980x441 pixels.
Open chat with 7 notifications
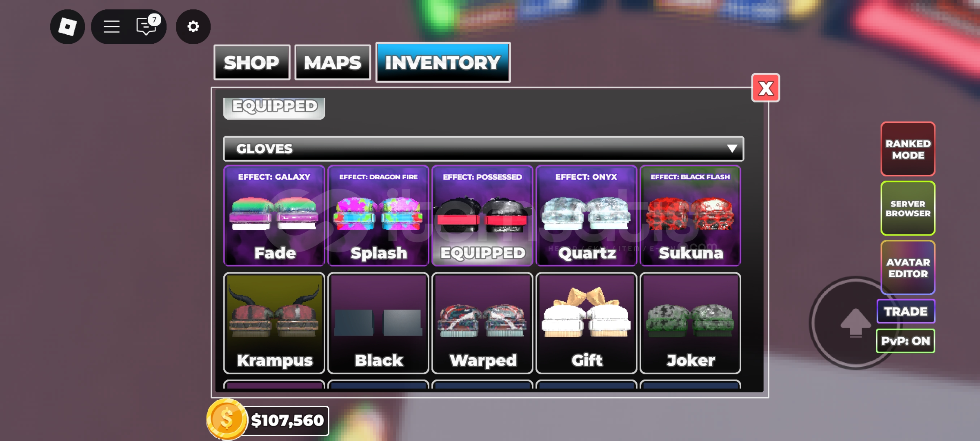(147, 26)
